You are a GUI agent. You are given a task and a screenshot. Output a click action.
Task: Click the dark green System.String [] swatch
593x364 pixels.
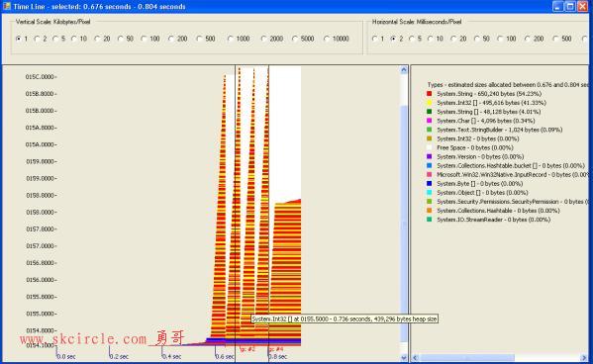coord(430,112)
